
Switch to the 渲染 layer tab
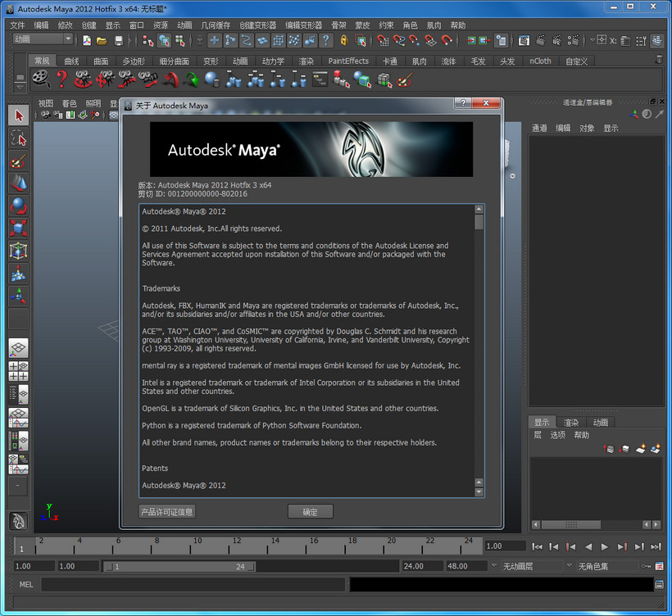[x=571, y=423]
